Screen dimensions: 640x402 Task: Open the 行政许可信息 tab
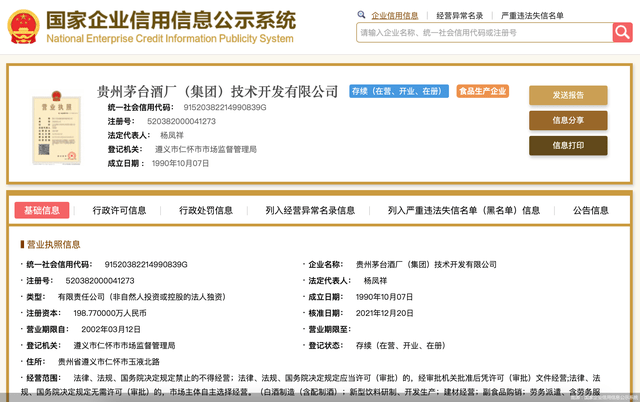[119, 210]
